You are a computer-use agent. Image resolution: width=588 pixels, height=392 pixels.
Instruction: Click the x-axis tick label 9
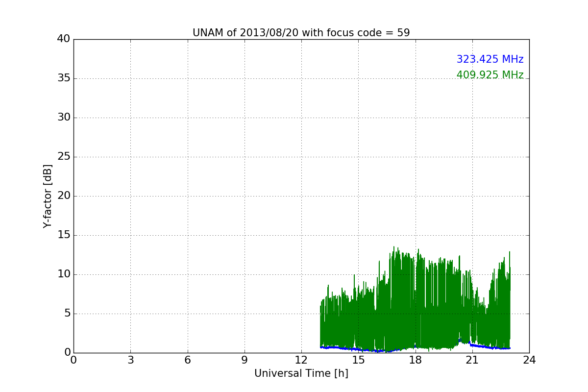click(x=245, y=360)
